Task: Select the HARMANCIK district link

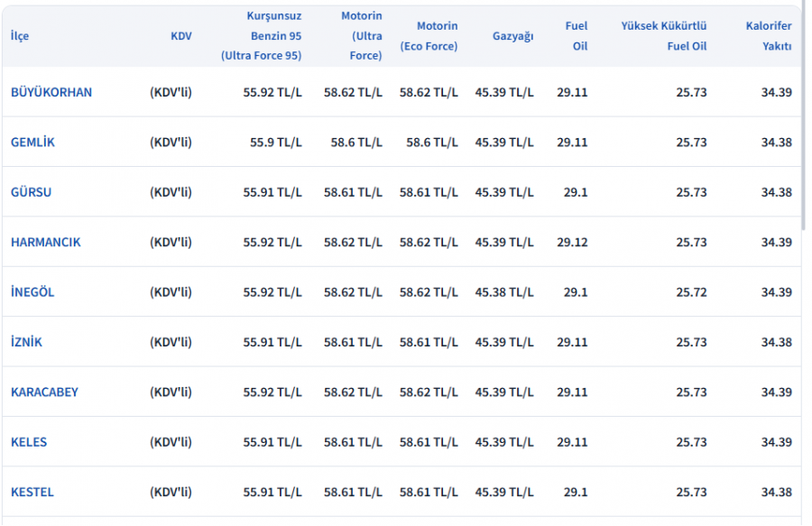Action: coord(45,242)
